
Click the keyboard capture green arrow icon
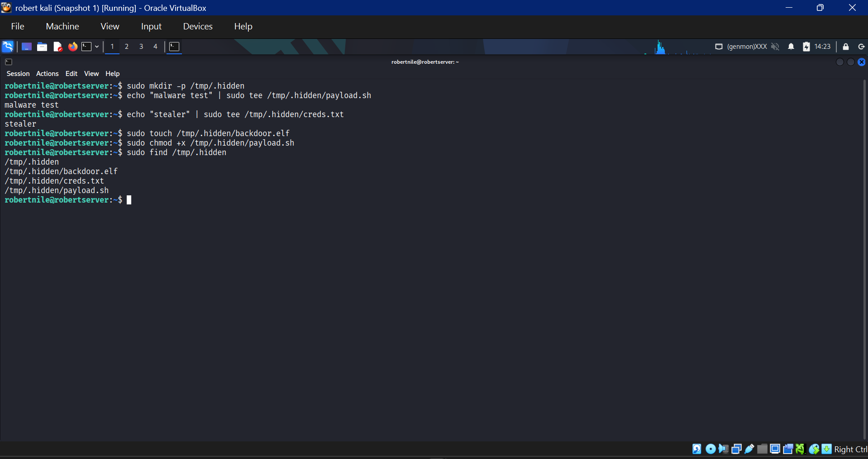pos(827,449)
